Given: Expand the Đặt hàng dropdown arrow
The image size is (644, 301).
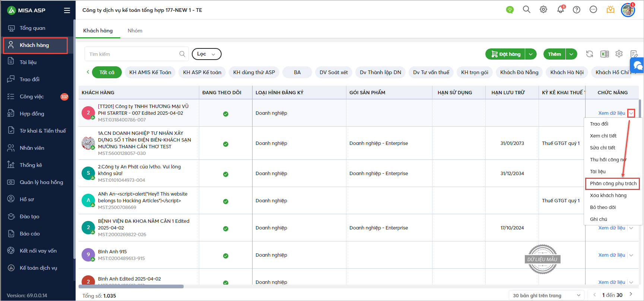Looking at the screenshot, I should 531,54.
